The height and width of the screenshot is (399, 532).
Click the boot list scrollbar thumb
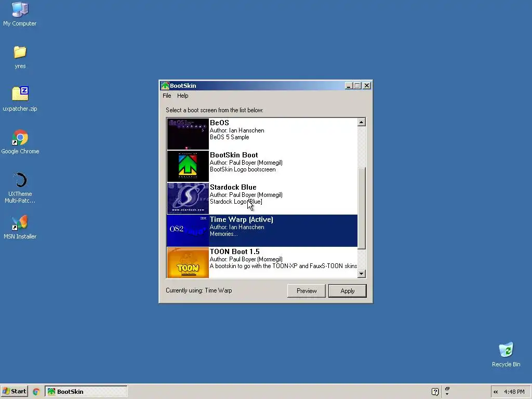tap(362, 208)
